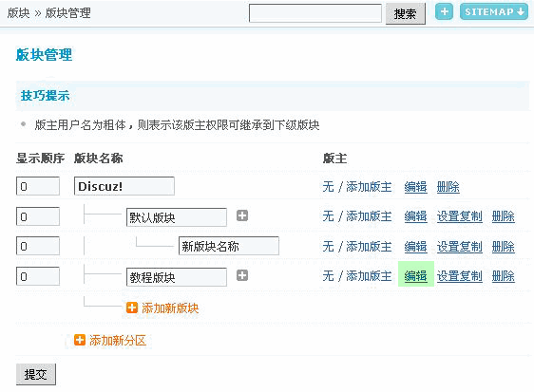
Task: Focus display order field for 默认版块 row
Action: 38,216
